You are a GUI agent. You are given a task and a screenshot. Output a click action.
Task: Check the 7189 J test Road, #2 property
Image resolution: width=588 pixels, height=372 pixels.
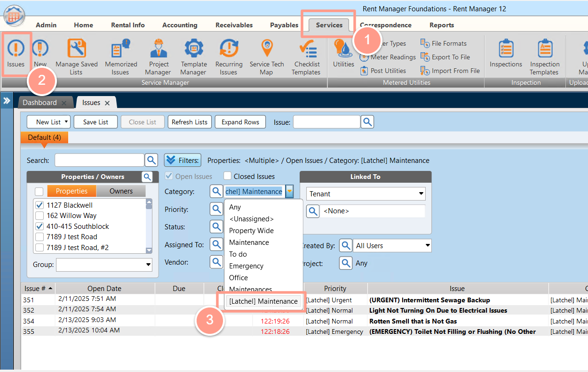point(40,247)
